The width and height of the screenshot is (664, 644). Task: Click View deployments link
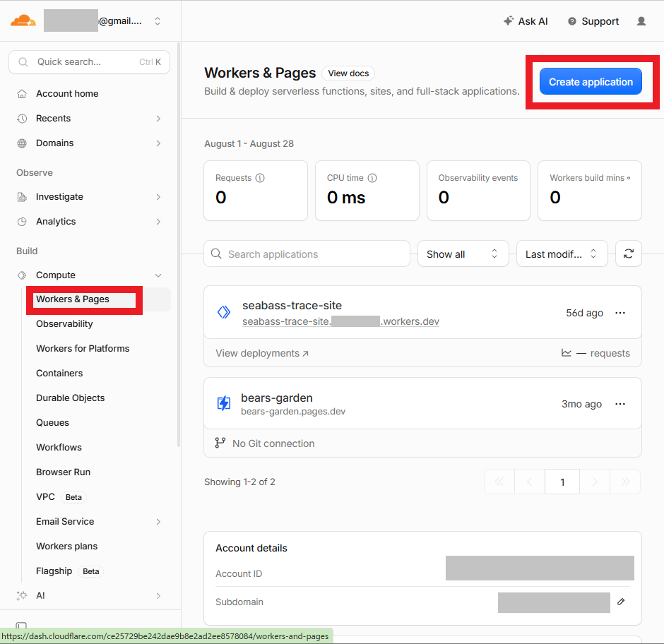(261, 353)
